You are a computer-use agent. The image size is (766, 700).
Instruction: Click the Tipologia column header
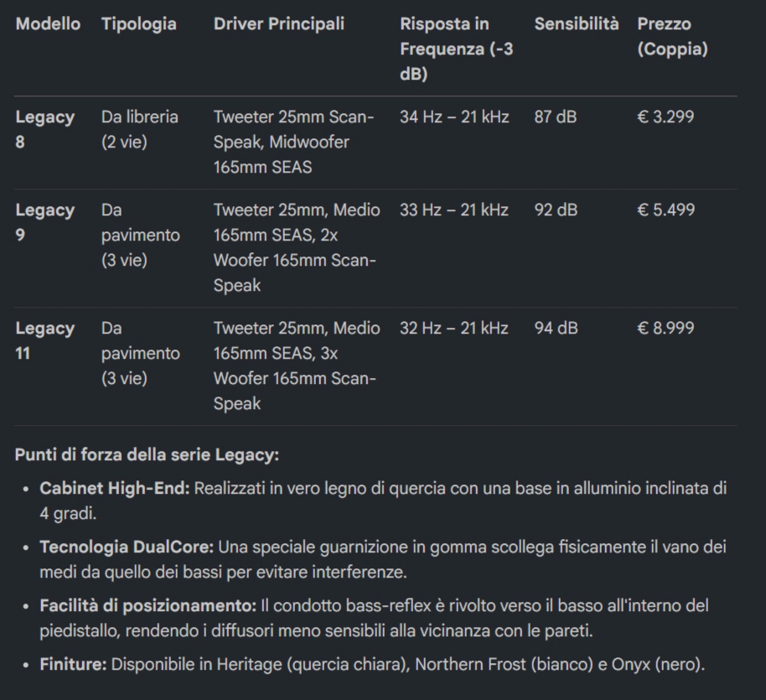[139, 24]
